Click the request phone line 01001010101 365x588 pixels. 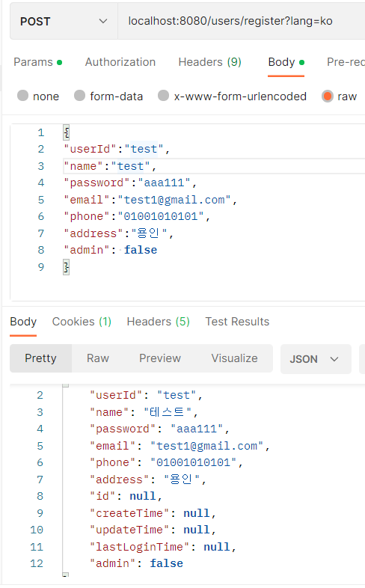coord(137,216)
